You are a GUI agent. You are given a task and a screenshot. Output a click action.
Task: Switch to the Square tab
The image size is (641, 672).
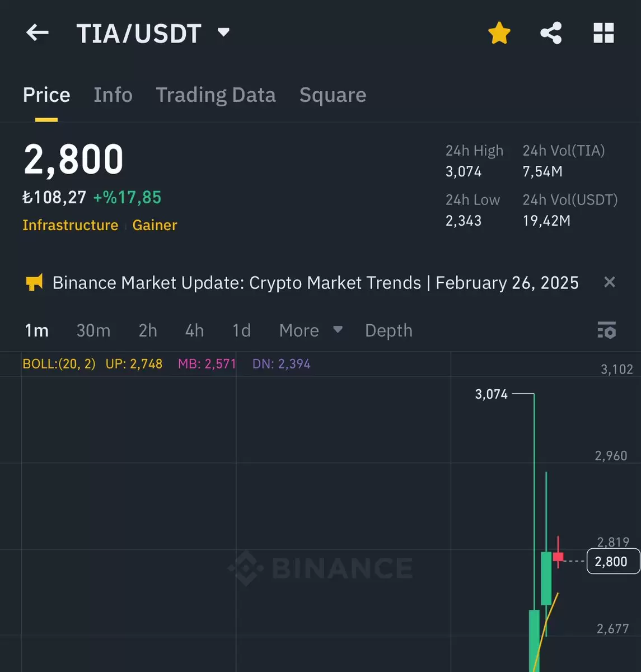pos(333,95)
